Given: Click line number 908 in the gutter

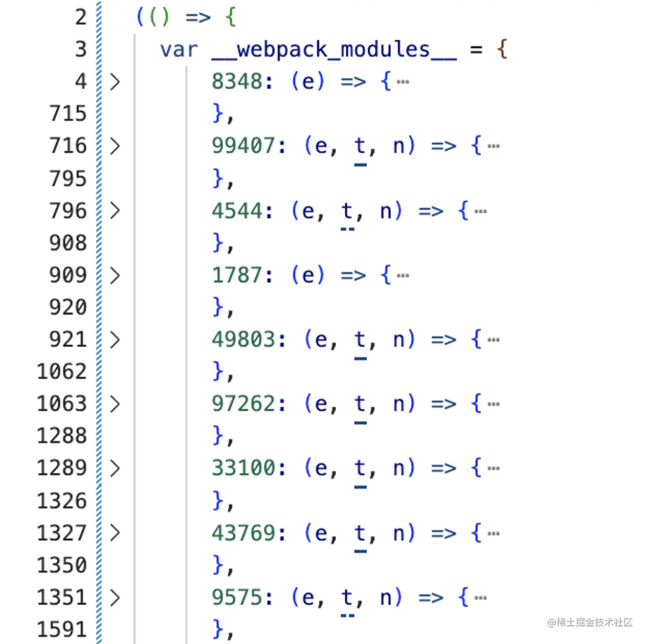Looking at the screenshot, I should coord(68,243).
